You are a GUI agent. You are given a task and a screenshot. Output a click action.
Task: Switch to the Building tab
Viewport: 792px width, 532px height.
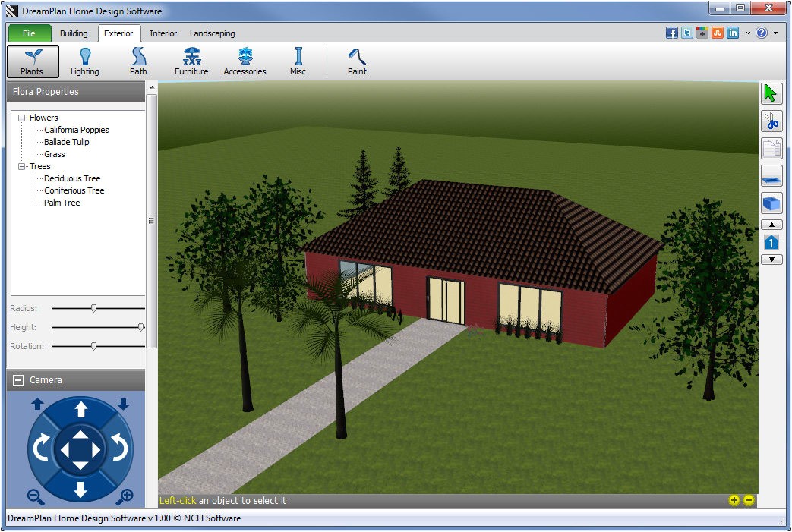74,33
